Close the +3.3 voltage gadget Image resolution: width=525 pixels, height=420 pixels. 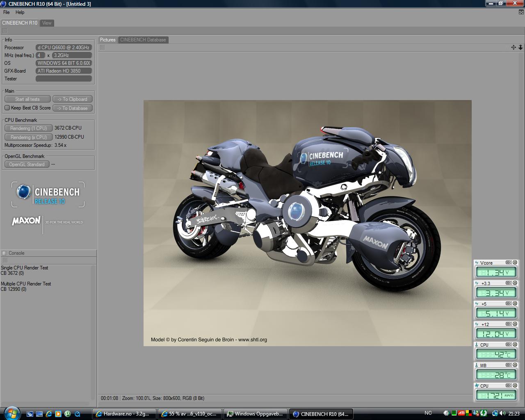[x=515, y=283]
